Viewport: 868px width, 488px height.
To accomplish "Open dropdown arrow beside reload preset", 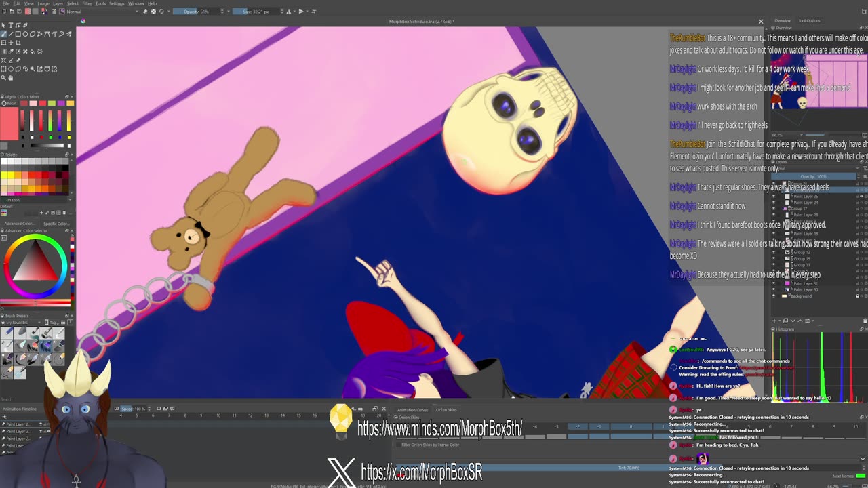I will pyautogui.click(x=168, y=12).
